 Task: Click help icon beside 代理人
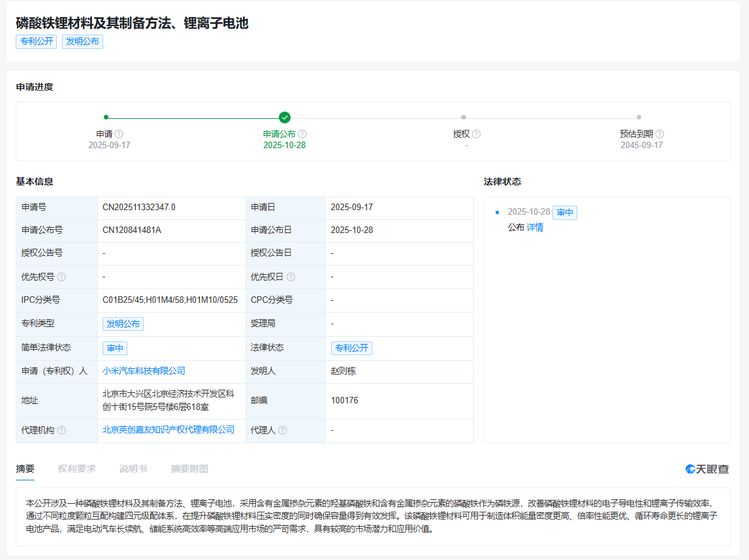282,430
